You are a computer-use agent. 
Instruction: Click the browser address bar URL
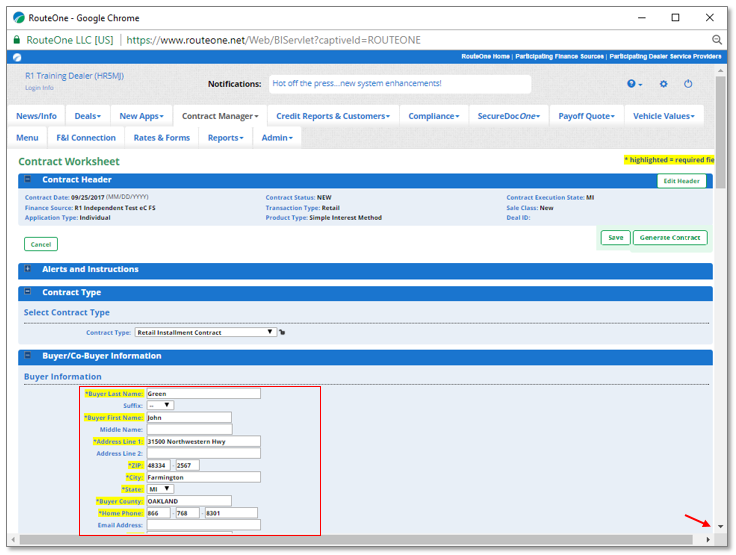[x=273, y=40]
